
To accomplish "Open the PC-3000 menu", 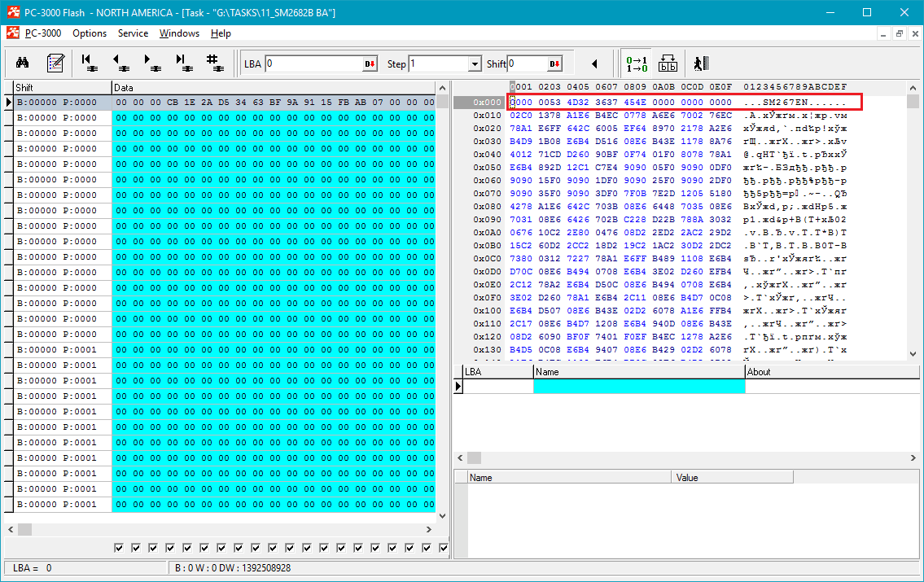I will (x=43, y=33).
